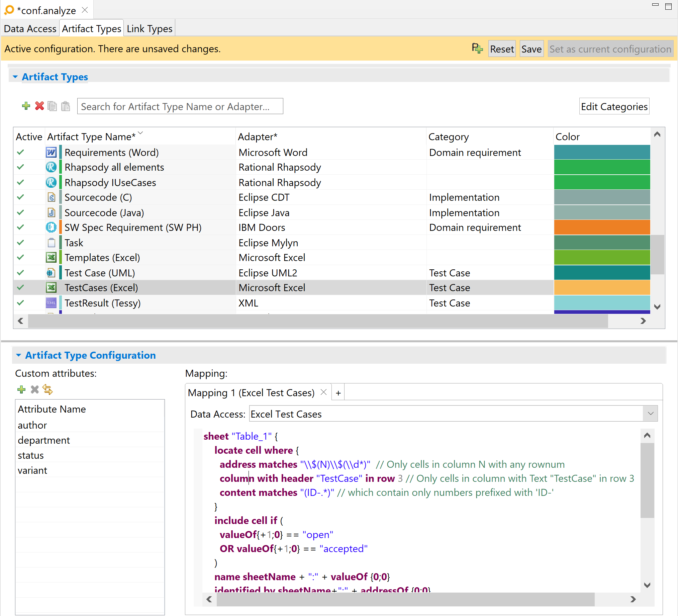Click Word icon of Requirements (Word) row
The width and height of the screenshot is (678, 616).
coord(51,152)
